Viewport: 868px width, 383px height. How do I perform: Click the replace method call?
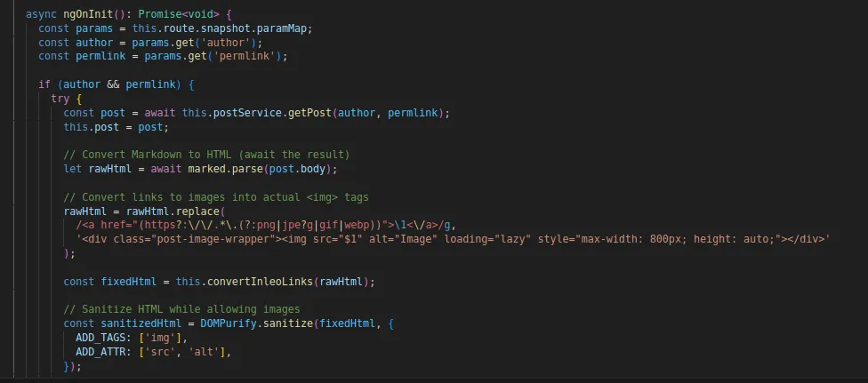197,211
